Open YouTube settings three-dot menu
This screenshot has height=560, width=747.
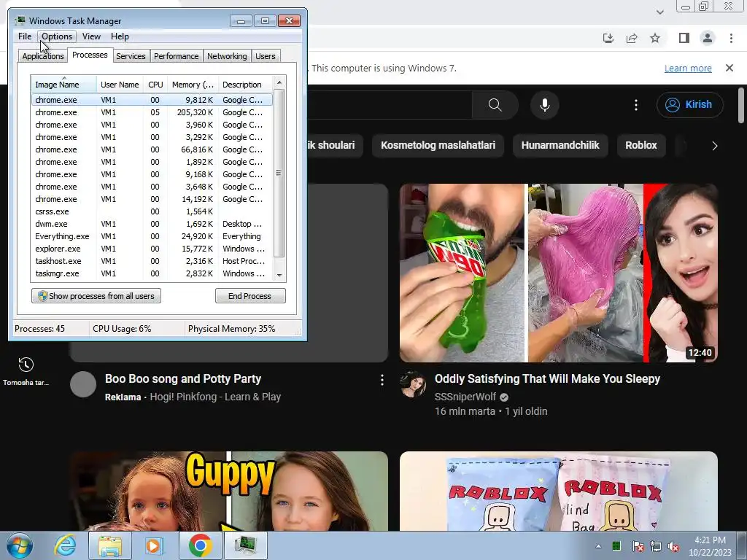coord(636,105)
